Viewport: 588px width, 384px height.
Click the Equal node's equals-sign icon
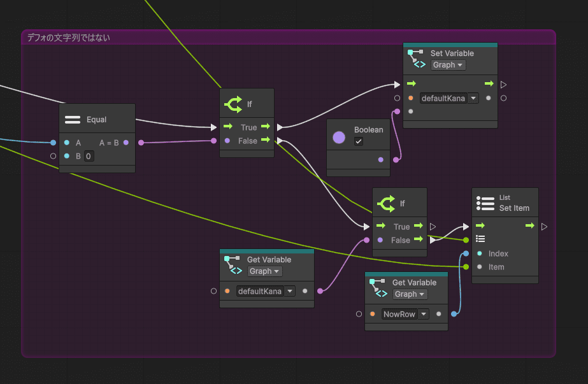coord(73,120)
